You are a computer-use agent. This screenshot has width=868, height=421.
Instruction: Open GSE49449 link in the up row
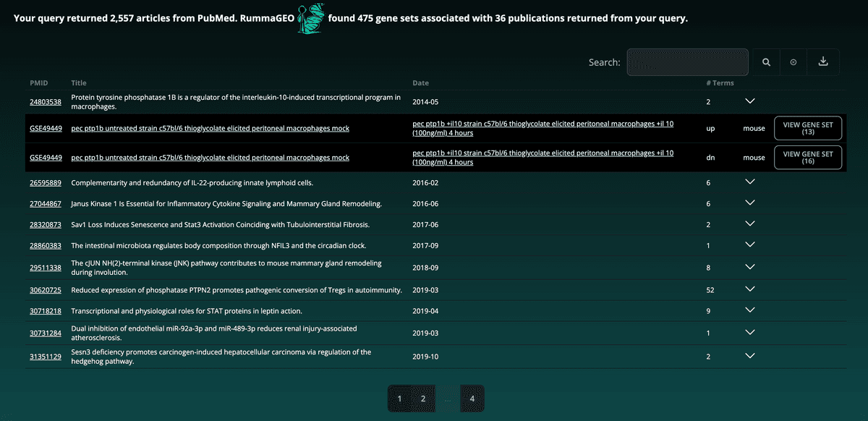[46, 128]
